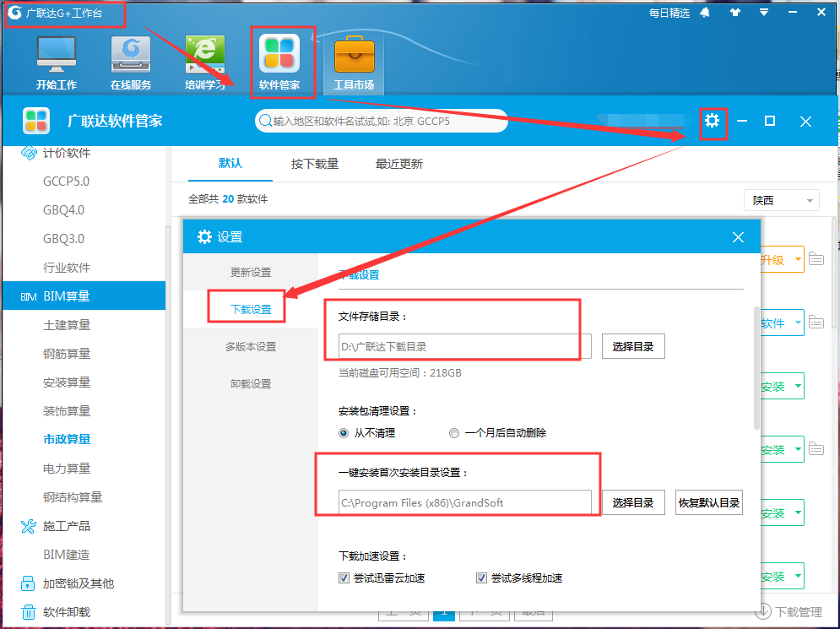Select 电力算量 in sidebar
840x629 pixels.
point(67,469)
